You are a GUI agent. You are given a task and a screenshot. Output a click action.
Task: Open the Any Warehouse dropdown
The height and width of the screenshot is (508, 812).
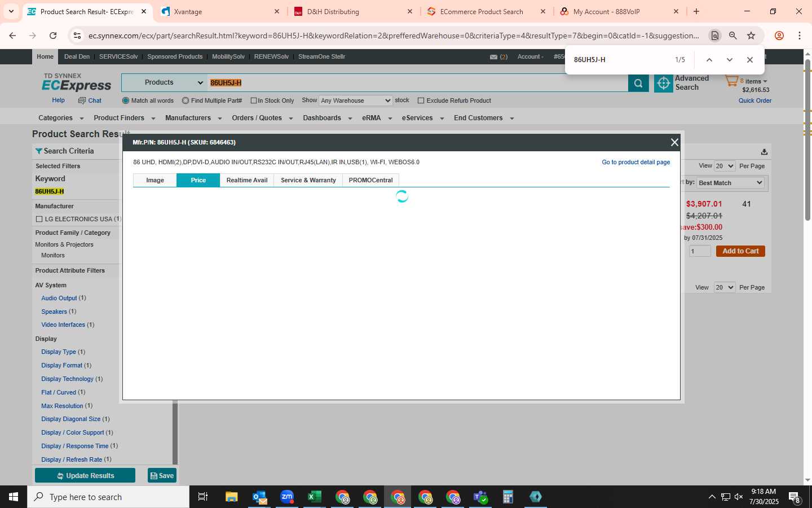pos(355,100)
